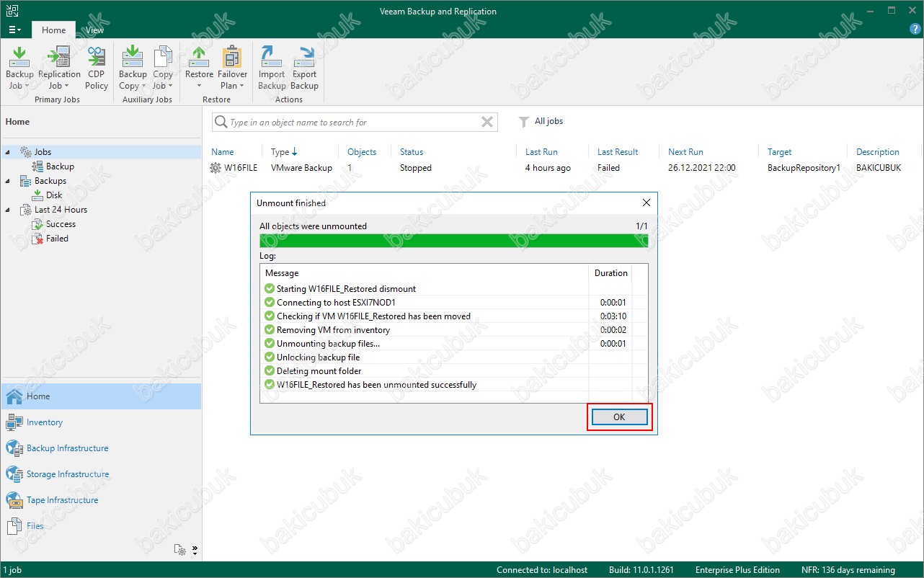Switch to the View ribbon tab
The height and width of the screenshot is (578, 924).
(94, 30)
